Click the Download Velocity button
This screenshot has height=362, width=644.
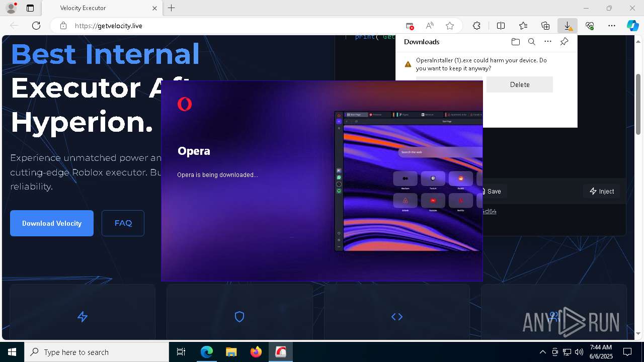coord(52,223)
